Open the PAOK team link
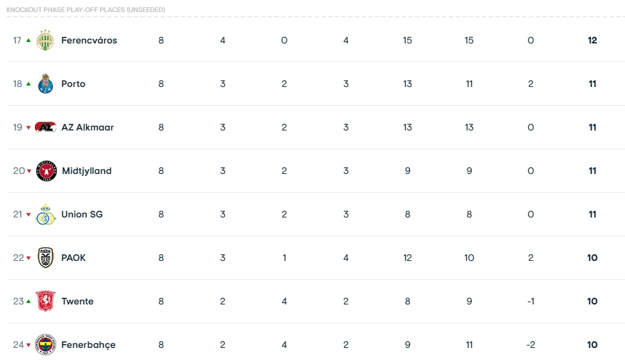 pyautogui.click(x=73, y=258)
